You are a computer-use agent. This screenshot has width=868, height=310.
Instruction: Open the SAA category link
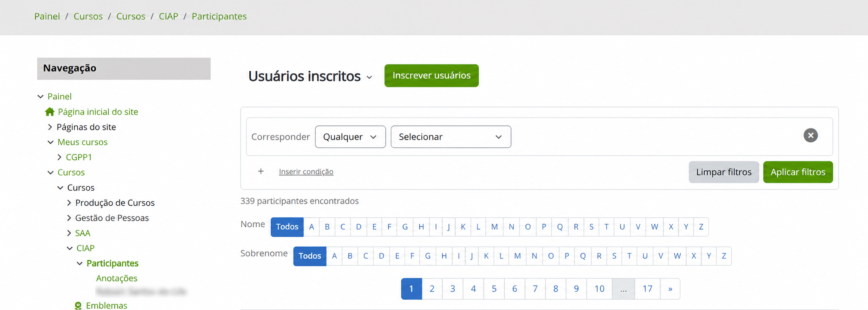(x=83, y=233)
